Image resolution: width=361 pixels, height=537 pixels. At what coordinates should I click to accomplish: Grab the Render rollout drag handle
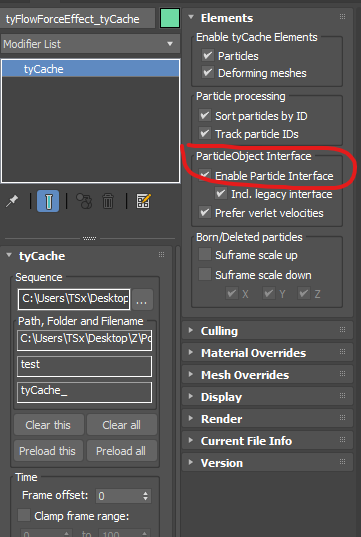pos(342,417)
